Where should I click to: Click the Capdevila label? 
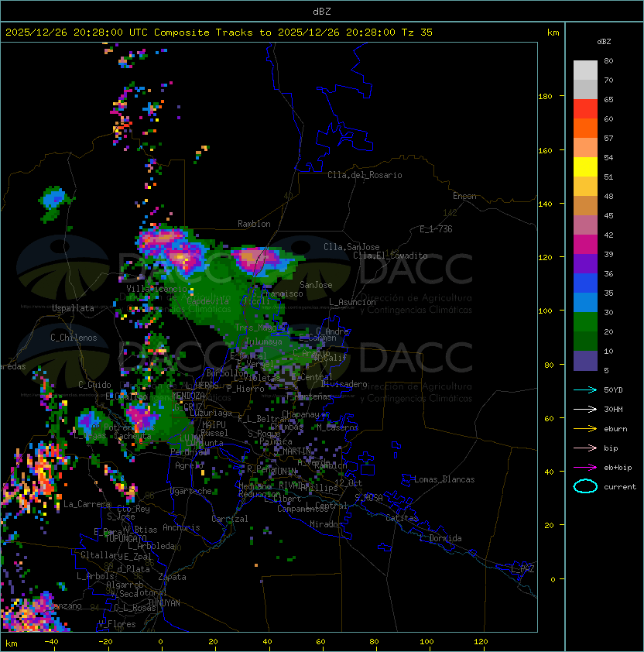click(208, 301)
